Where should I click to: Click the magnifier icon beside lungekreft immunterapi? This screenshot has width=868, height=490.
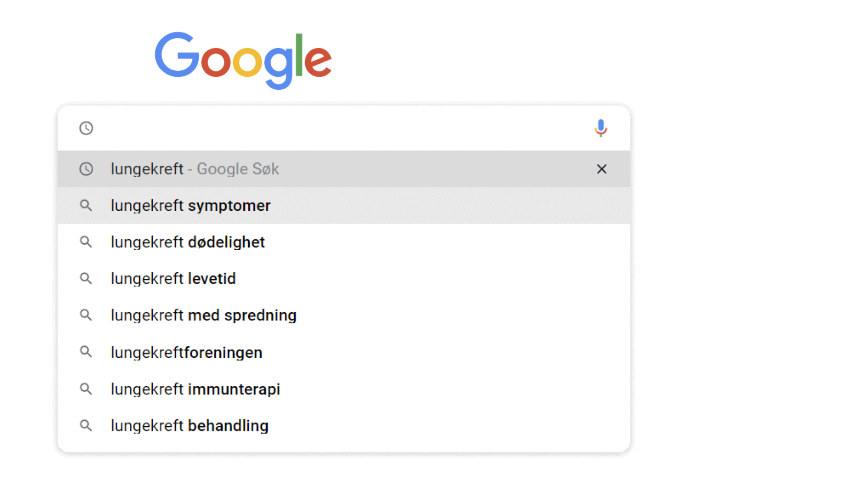point(86,389)
